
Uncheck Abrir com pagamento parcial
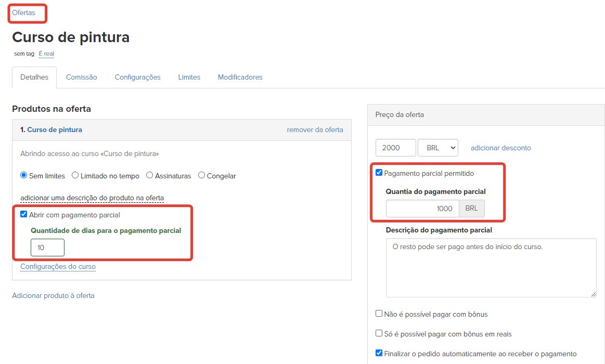(x=23, y=214)
